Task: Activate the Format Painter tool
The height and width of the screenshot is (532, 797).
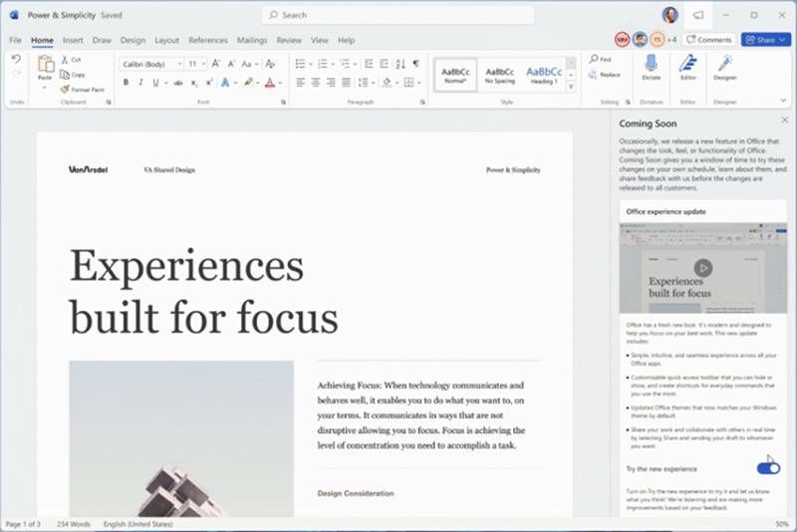Action: [x=65, y=90]
